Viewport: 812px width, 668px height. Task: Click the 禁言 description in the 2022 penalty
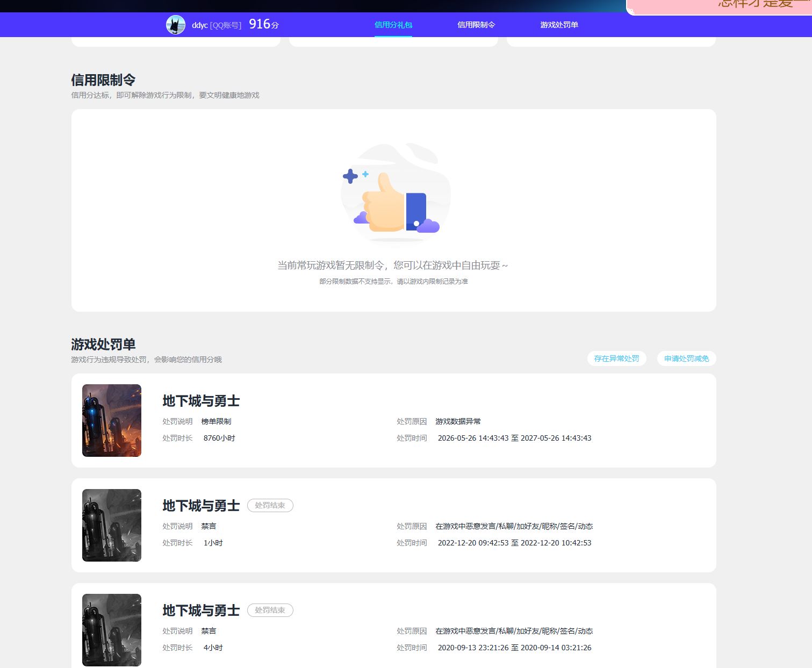click(209, 526)
